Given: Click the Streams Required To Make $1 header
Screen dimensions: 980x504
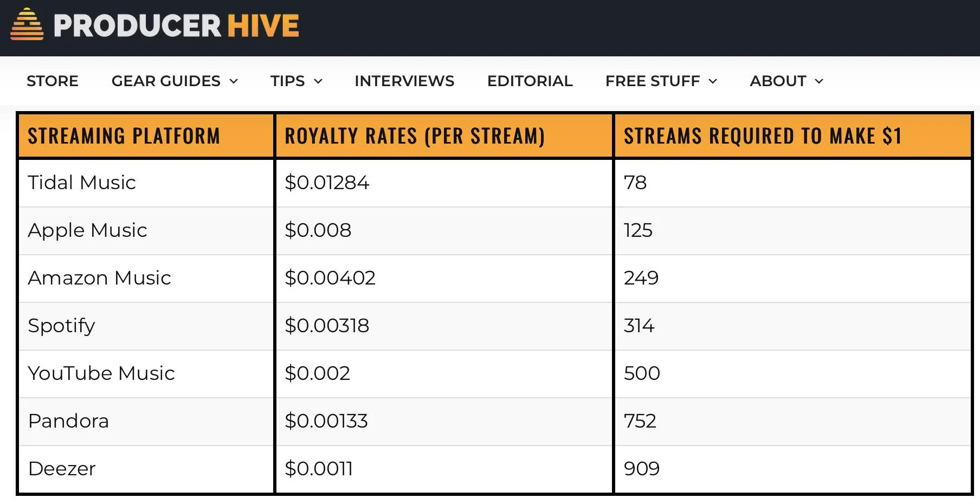Looking at the screenshot, I should [792, 135].
